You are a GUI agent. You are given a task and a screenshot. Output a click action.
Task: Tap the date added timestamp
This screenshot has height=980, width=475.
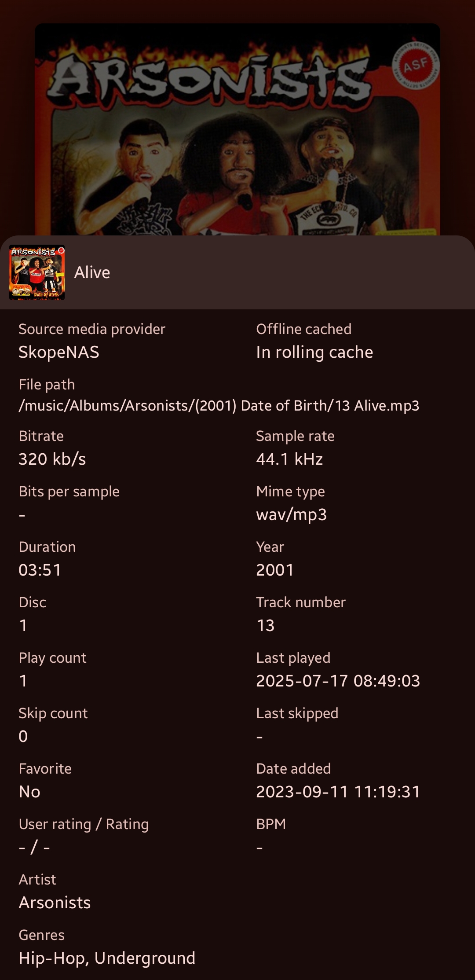(338, 792)
